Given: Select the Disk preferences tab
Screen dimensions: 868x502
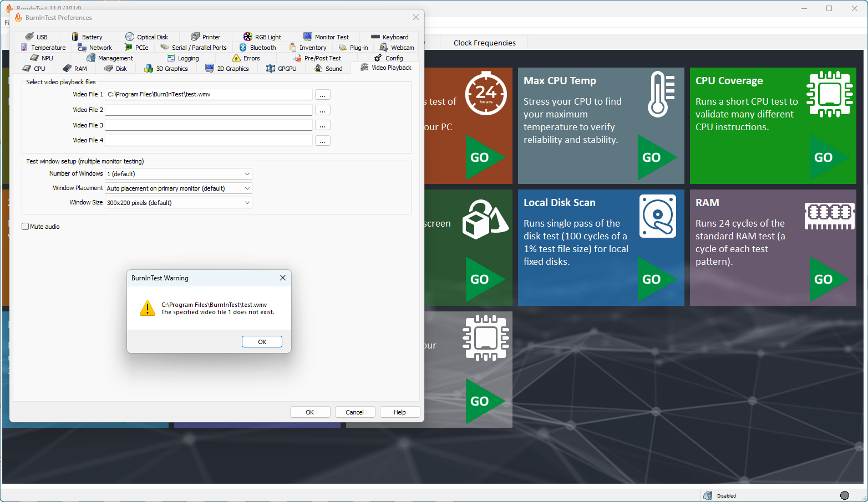Looking at the screenshot, I should click(x=116, y=69).
